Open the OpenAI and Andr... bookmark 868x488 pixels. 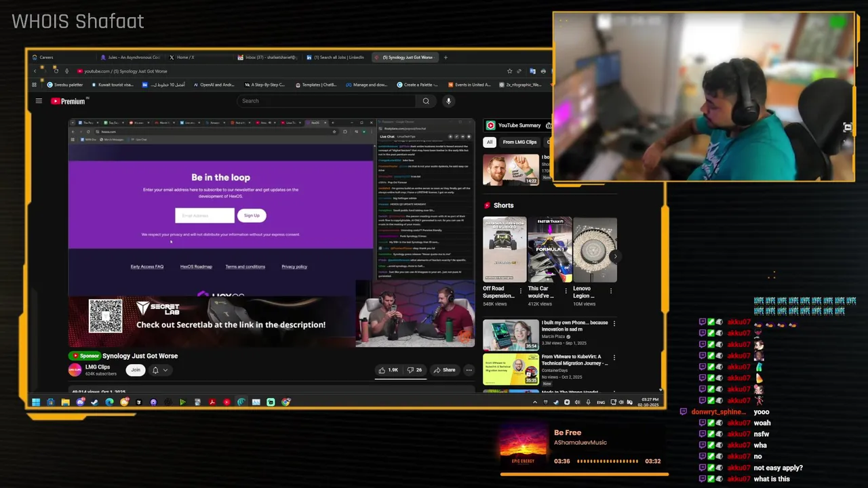point(214,85)
